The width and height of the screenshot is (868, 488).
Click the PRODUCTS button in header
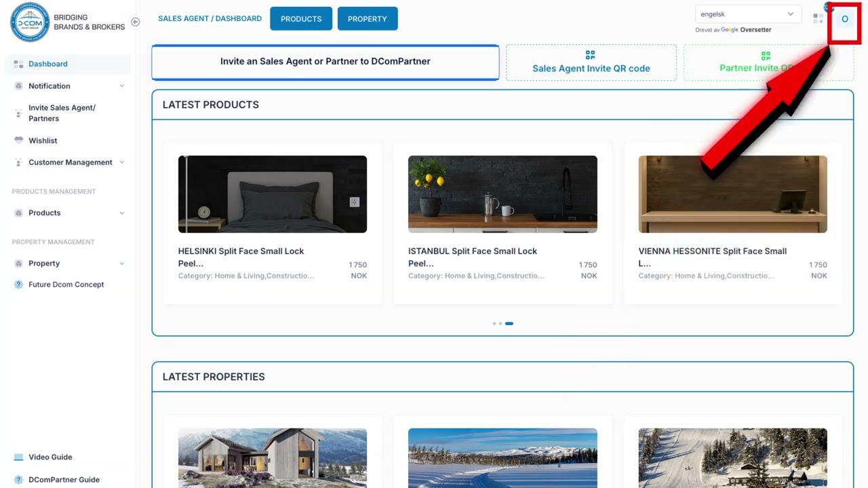(x=301, y=19)
